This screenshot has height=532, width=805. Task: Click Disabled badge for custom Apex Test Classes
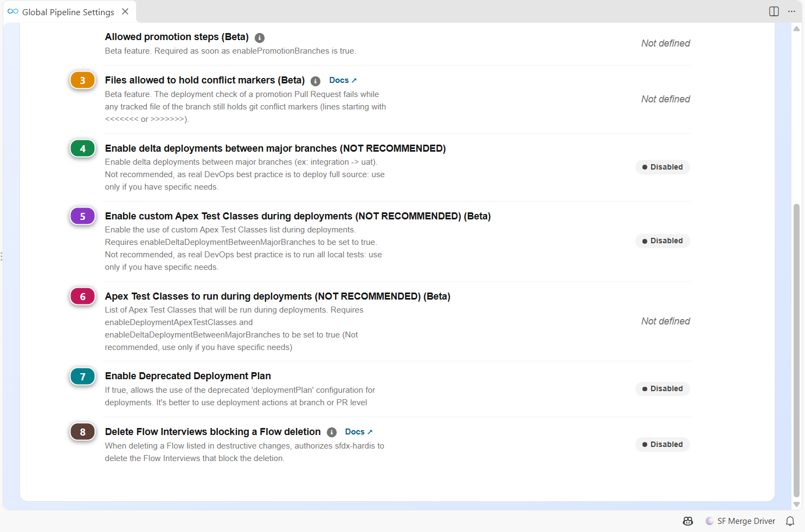point(662,241)
